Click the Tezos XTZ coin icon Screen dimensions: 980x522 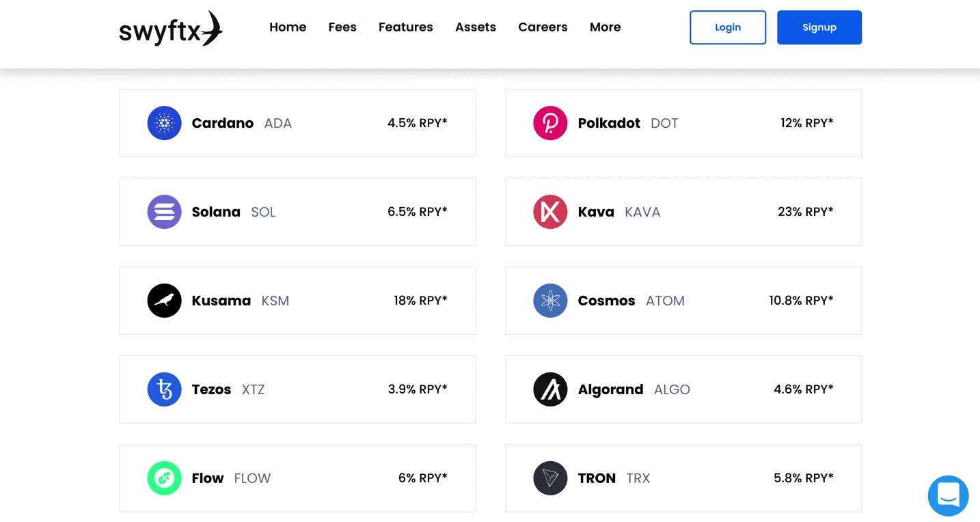[164, 389]
